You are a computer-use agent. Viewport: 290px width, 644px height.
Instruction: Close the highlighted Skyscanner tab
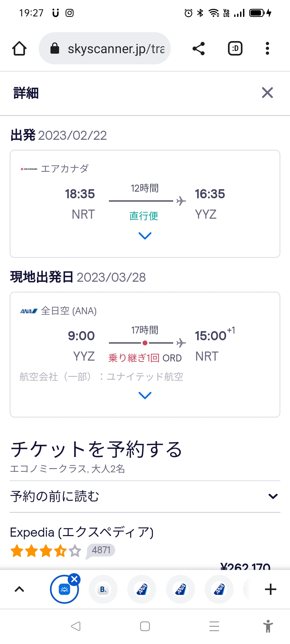point(74,579)
